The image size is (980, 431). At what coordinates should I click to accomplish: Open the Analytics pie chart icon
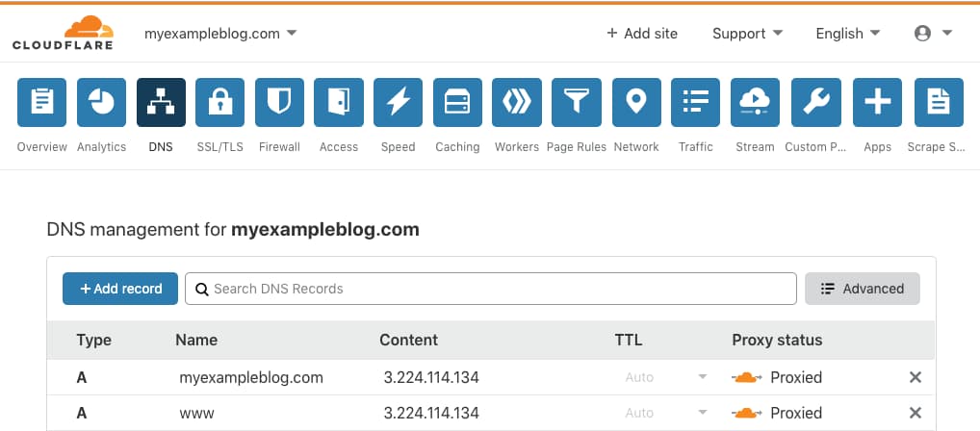pyautogui.click(x=101, y=102)
